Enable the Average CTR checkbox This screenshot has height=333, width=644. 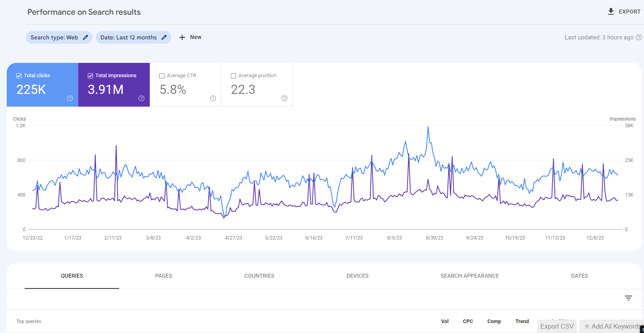tap(162, 76)
